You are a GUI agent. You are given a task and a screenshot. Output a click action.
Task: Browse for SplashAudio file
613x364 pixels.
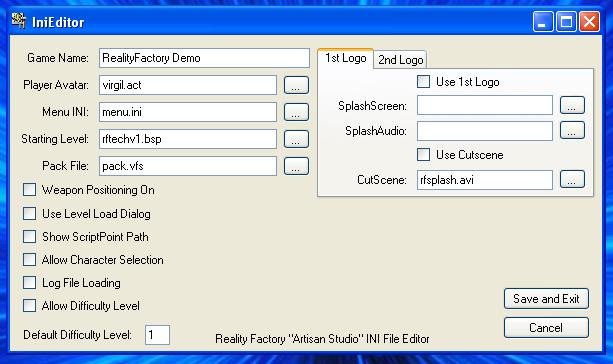pyautogui.click(x=572, y=131)
